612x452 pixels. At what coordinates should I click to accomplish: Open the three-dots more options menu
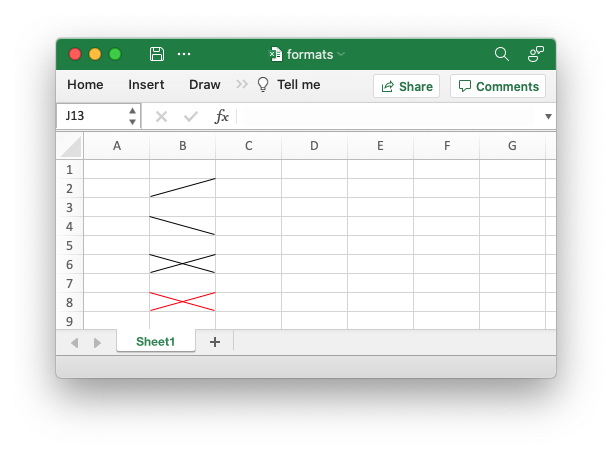tap(184, 54)
